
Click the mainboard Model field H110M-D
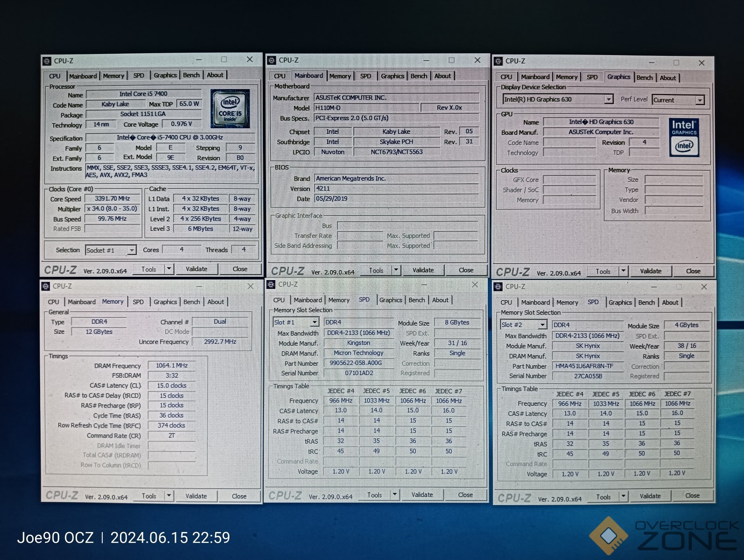coord(367,108)
